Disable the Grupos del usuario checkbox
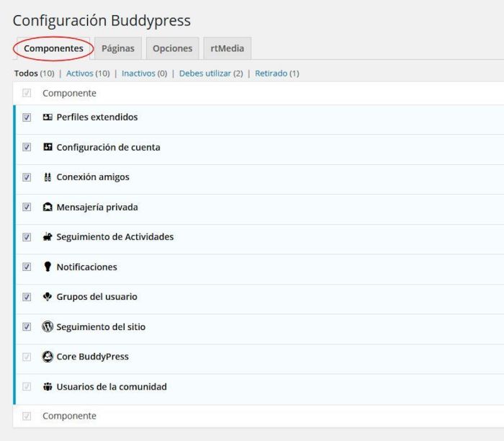Image resolution: width=504 pixels, height=441 pixels. coord(27,297)
